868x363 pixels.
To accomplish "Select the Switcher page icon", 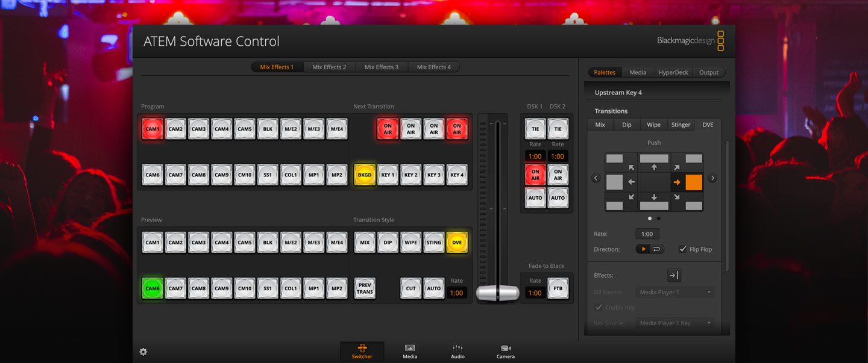I will tap(362, 352).
